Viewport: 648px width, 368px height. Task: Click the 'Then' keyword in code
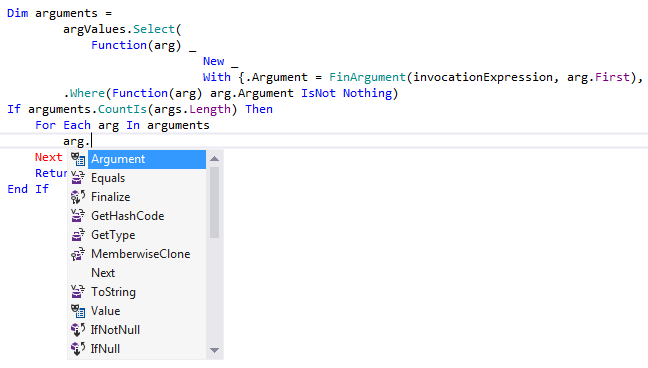pyautogui.click(x=259, y=109)
